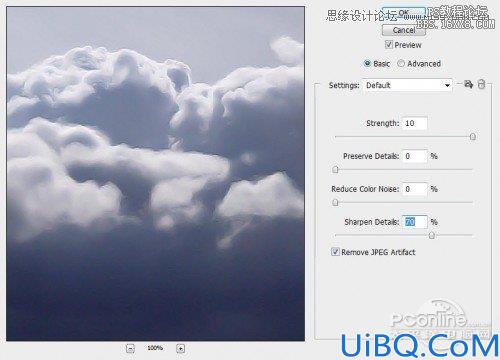Screen dimensions: 500x360
Task: Delete settings with trash icon
Action: coord(481,84)
